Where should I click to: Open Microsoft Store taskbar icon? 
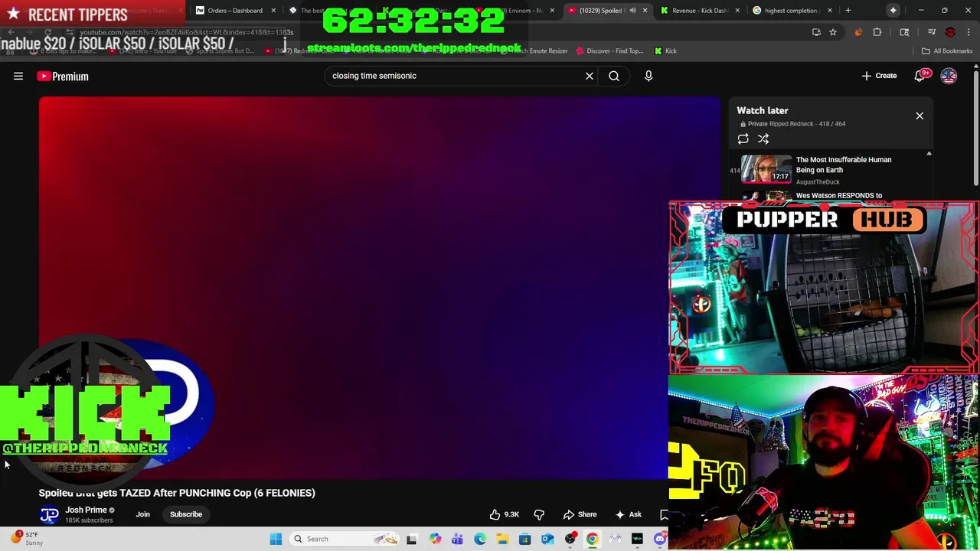tap(524, 539)
